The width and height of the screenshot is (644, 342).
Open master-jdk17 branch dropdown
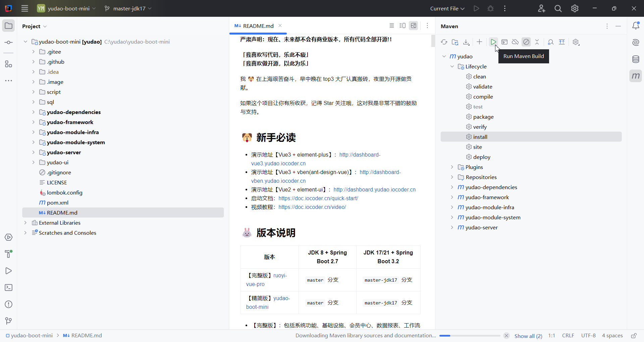[128, 8]
